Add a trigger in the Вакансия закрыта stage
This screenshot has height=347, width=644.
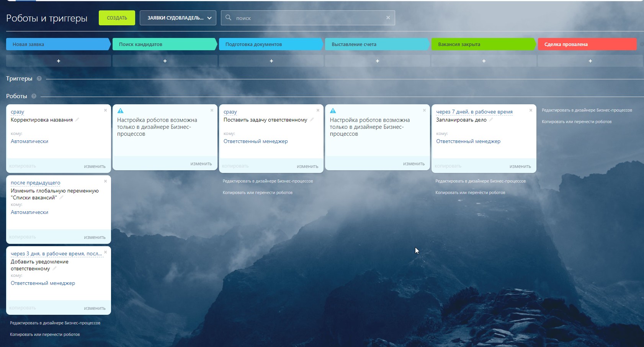(484, 61)
